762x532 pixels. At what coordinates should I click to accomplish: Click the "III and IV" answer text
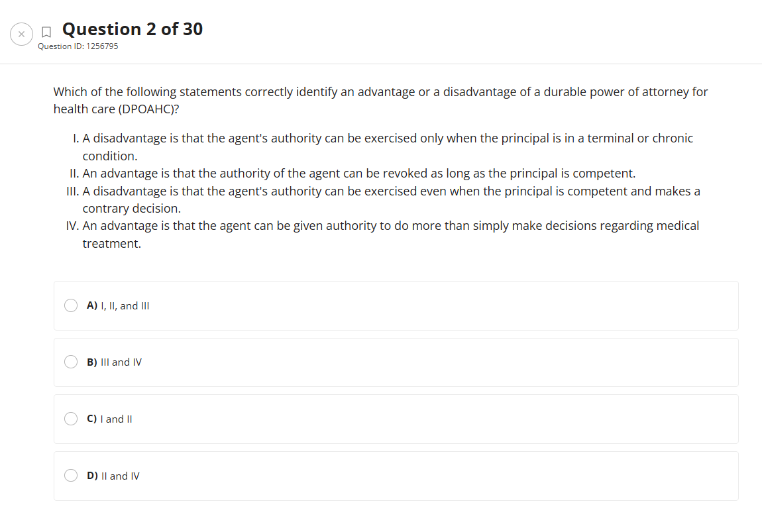pos(121,362)
